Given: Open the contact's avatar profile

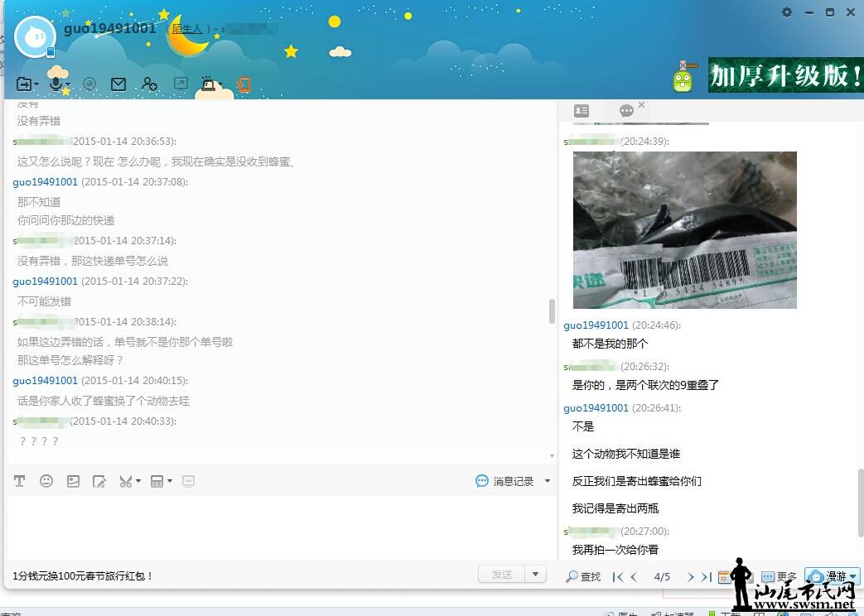Looking at the screenshot, I should pyautogui.click(x=35, y=37).
